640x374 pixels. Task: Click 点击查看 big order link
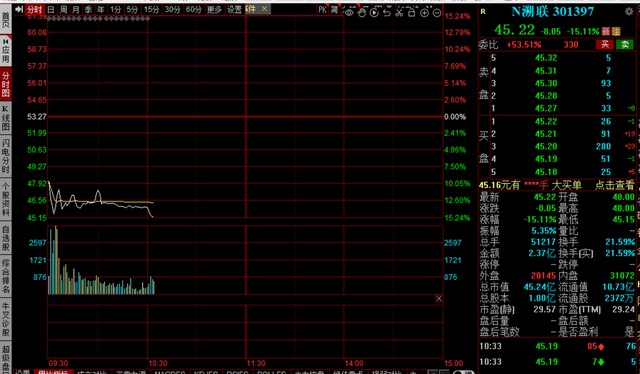point(614,185)
